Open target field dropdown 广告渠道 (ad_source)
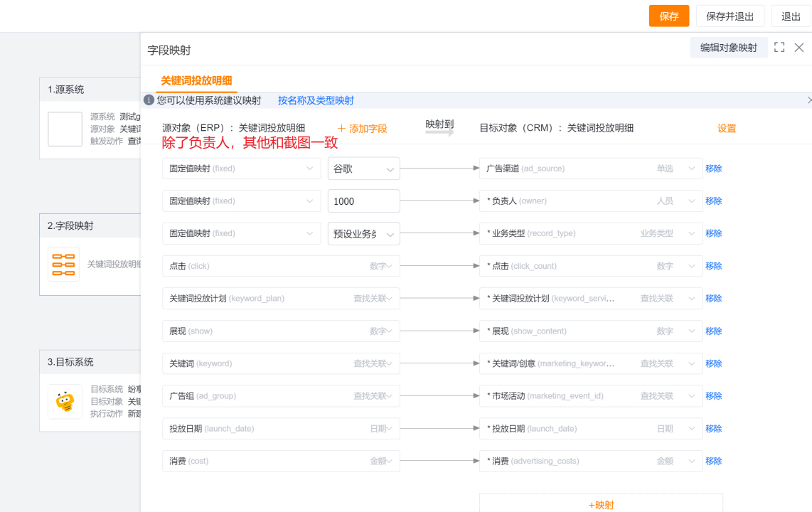Viewport: 812px width, 512px height. coord(590,169)
